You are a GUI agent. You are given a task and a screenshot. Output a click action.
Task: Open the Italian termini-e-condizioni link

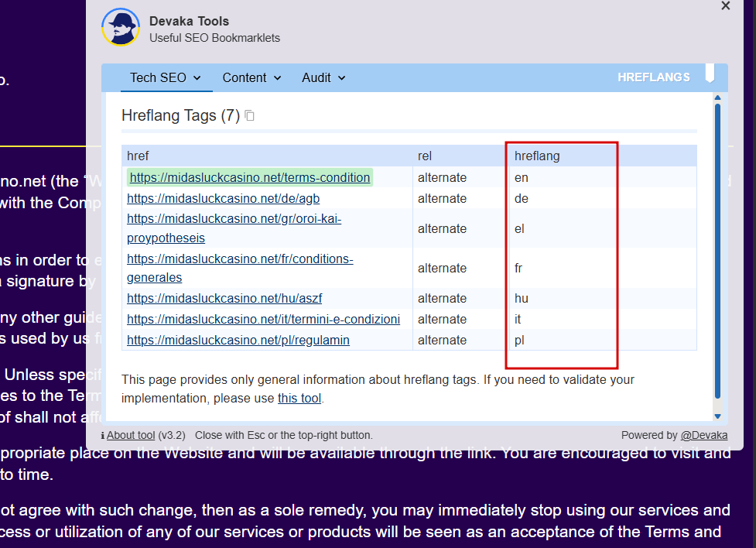[263, 319]
